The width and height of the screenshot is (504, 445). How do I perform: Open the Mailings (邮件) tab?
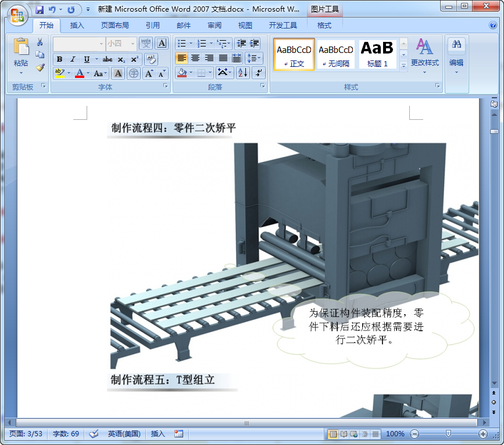[x=184, y=26]
